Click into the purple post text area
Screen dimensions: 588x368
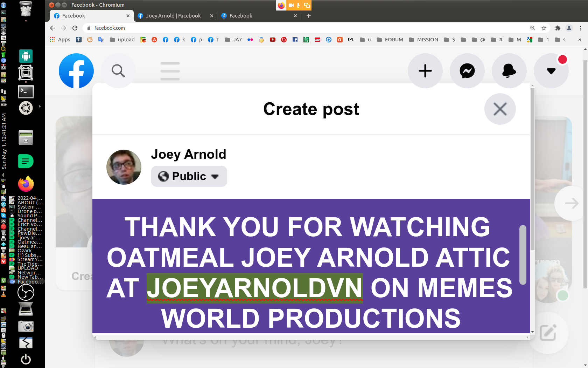(x=311, y=266)
